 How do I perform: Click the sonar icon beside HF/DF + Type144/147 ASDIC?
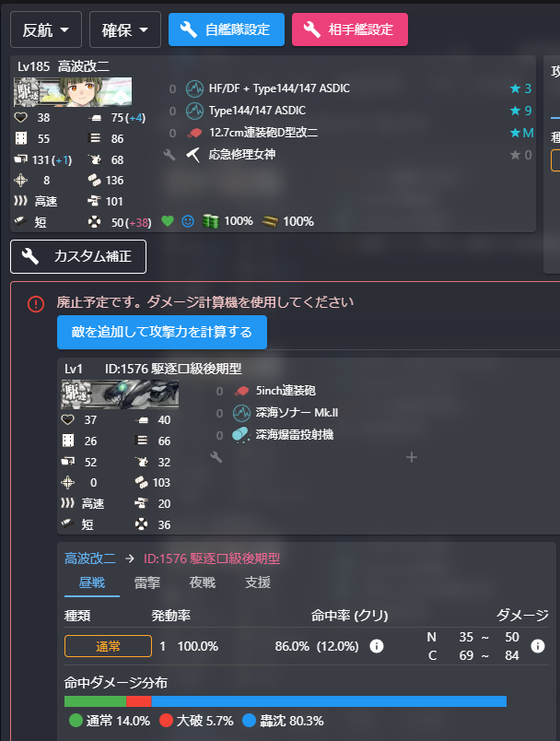click(194, 88)
